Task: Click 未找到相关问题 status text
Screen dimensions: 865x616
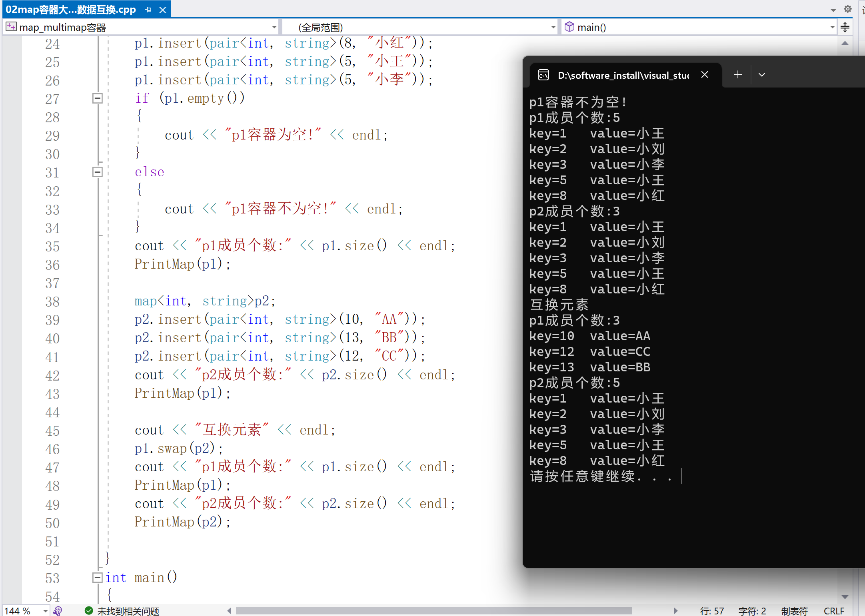Action: (x=128, y=611)
